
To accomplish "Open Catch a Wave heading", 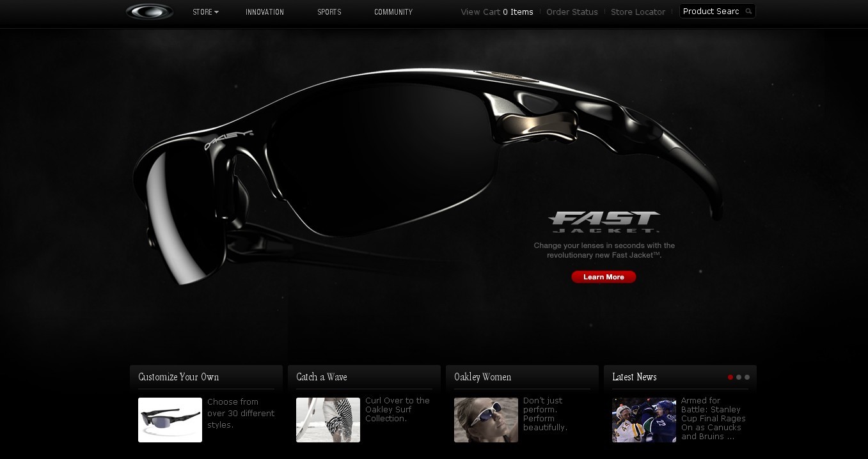I will 322,377.
